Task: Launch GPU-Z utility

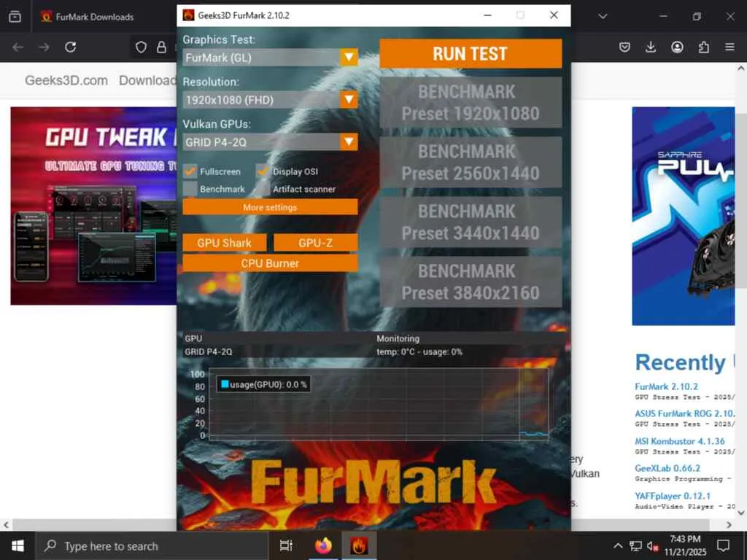Action: click(315, 243)
